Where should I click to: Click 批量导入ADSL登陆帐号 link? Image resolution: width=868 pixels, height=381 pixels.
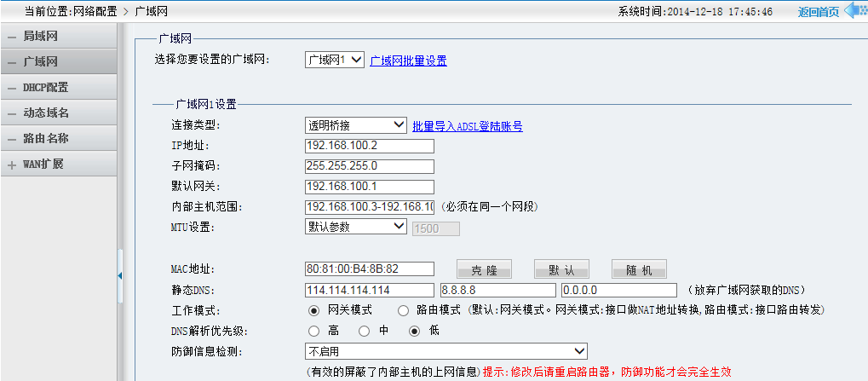467,126
